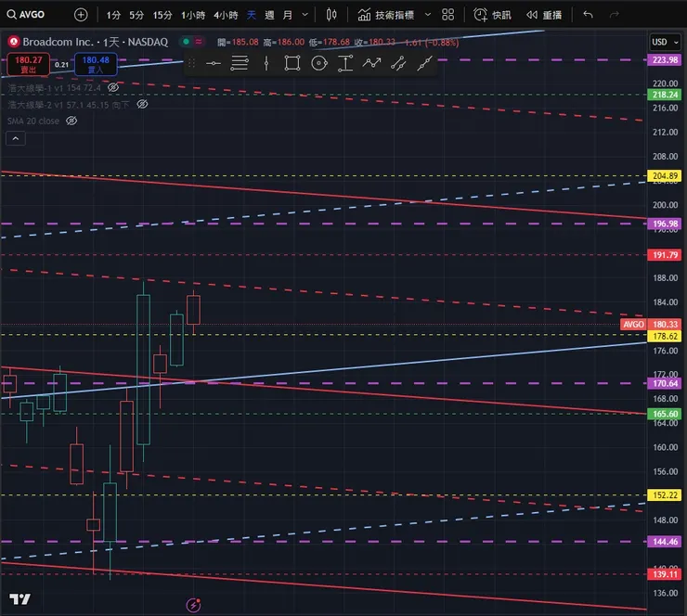Viewport: 687px width, 616px height.
Task: Switch to the 5分 timeframe
Action: click(136, 16)
